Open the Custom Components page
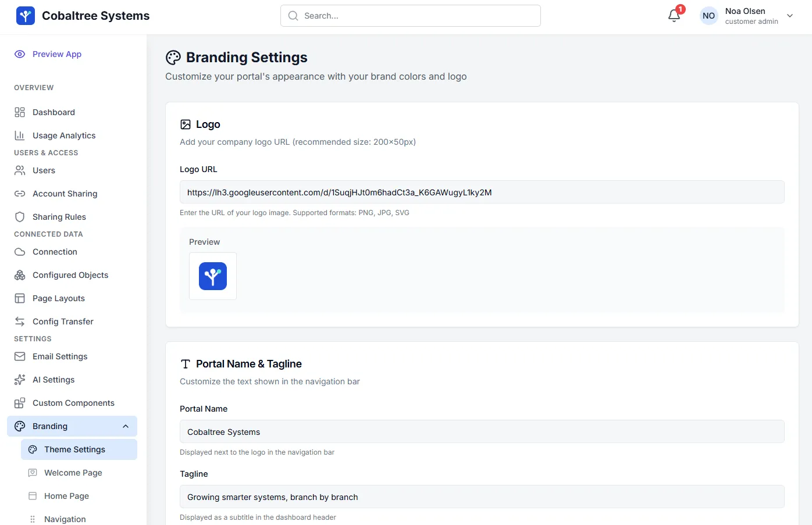 [72, 403]
